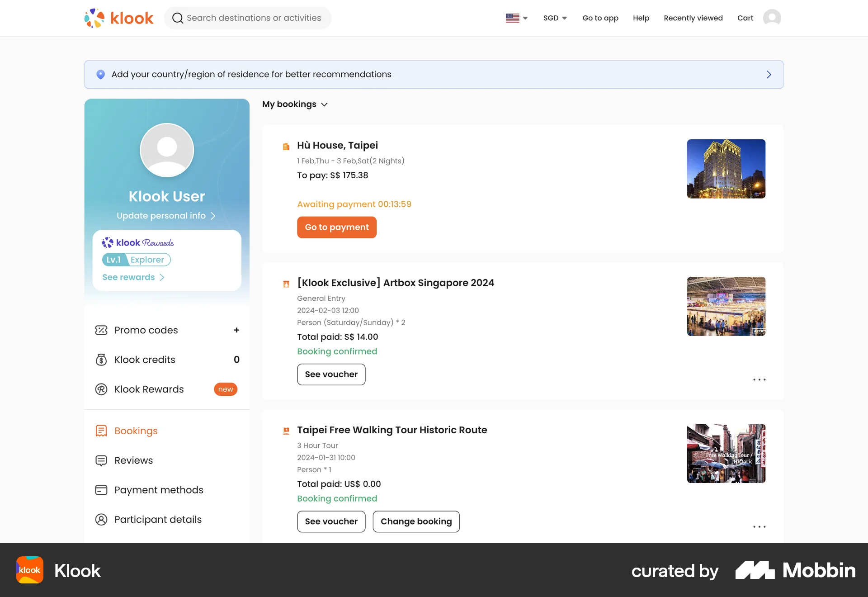Open the Help menu
The height and width of the screenshot is (597, 868).
641,18
